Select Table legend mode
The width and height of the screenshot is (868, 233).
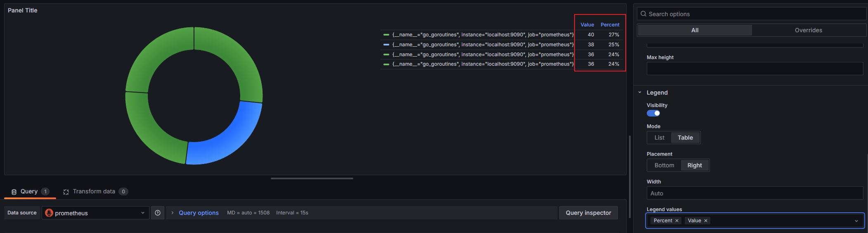pos(685,138)
